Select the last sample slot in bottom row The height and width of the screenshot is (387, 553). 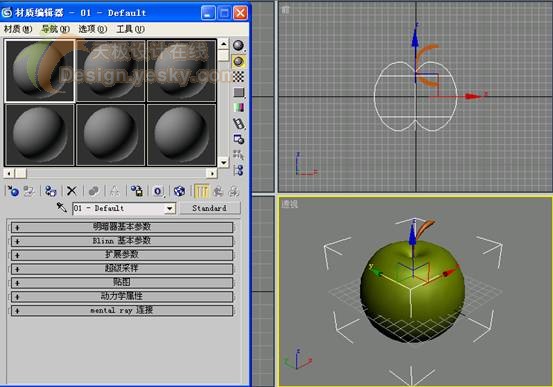pos(182,134)
